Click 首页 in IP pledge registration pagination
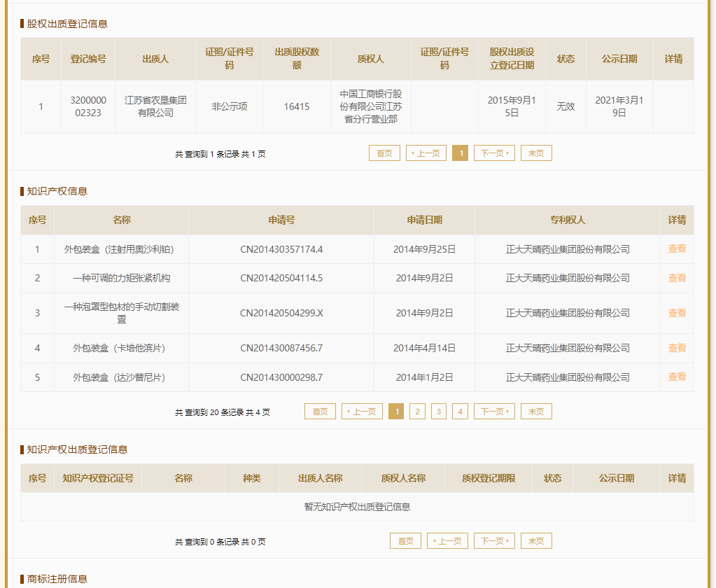This screenshot has width=716, height=588. [405, 541]
